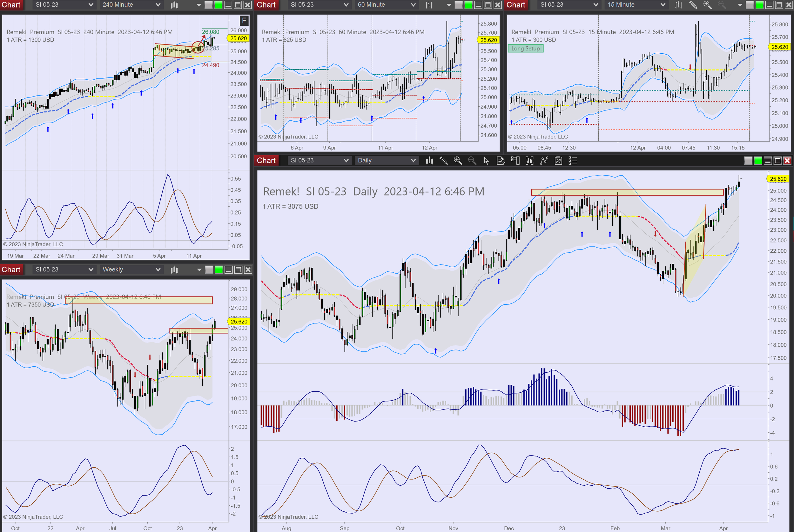Open the properties list icon in Daily toolbar

(573, 161)
